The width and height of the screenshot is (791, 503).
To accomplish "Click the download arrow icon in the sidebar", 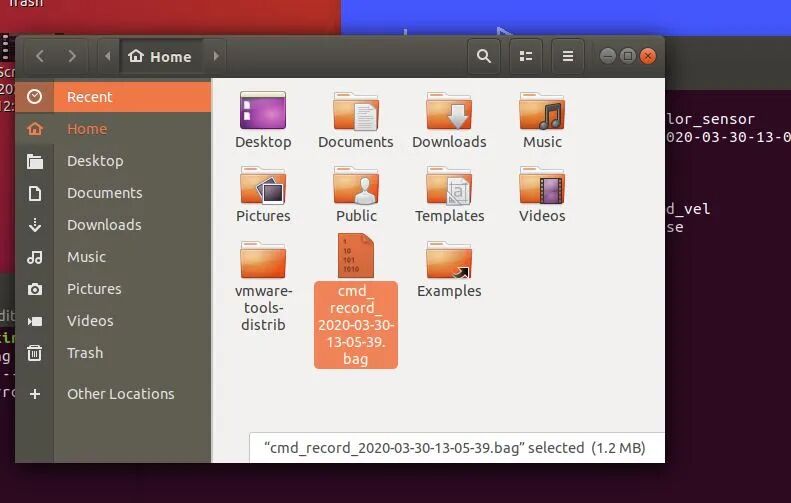I will click(x=34, y=225).
